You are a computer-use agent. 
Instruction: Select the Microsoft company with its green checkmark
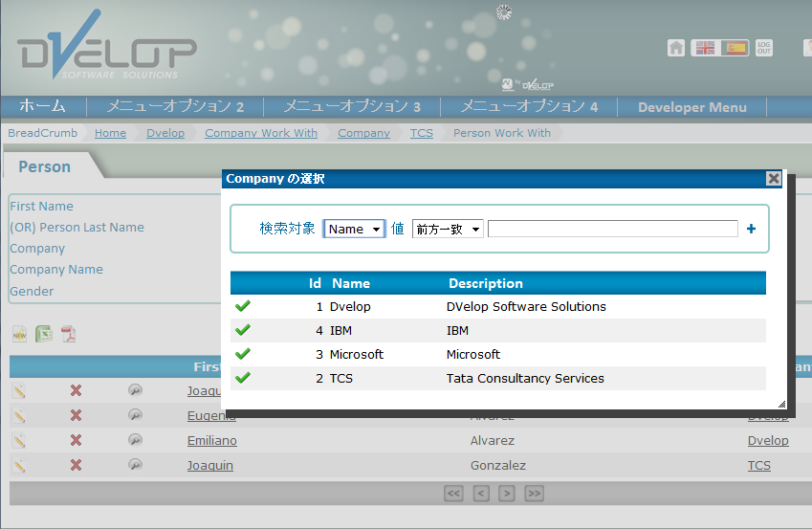click(x=243, y=354)
